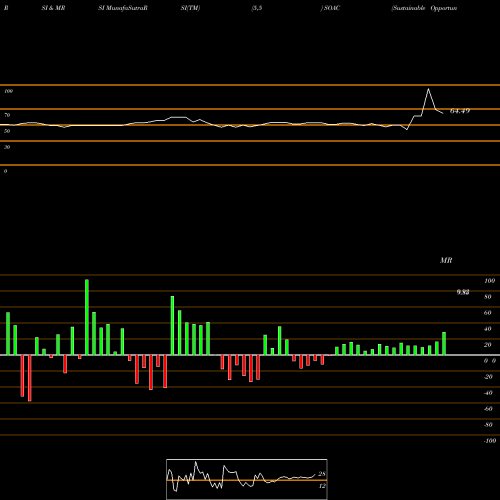Click the tallest green MR bar
500x500 pixels.
tap(87, 317)
